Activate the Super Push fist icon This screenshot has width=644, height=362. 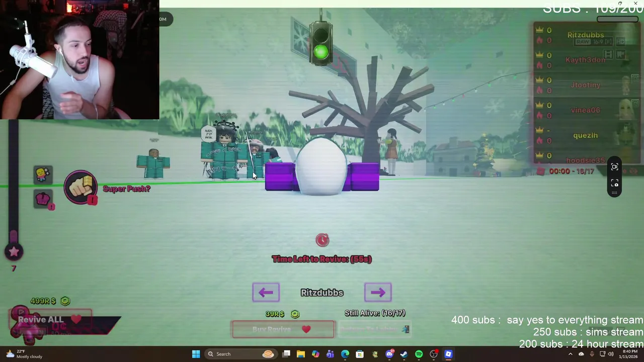pos(81,188)
